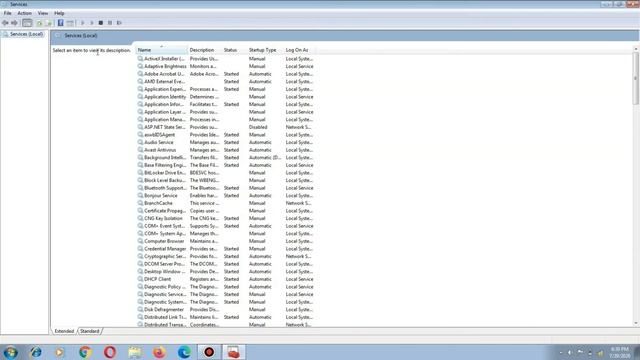
Task: Select the Disk Defragmenter service
Action: [225, 309]
